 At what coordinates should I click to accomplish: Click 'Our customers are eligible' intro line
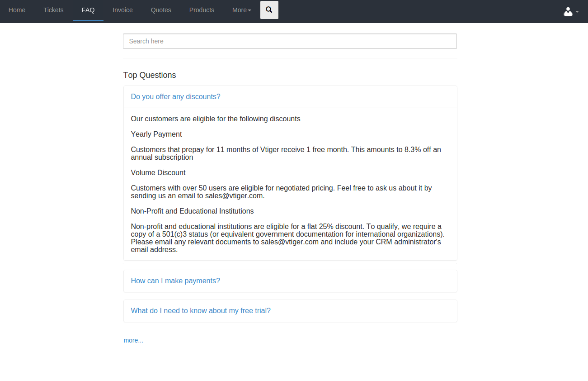[x=216, y=119]
